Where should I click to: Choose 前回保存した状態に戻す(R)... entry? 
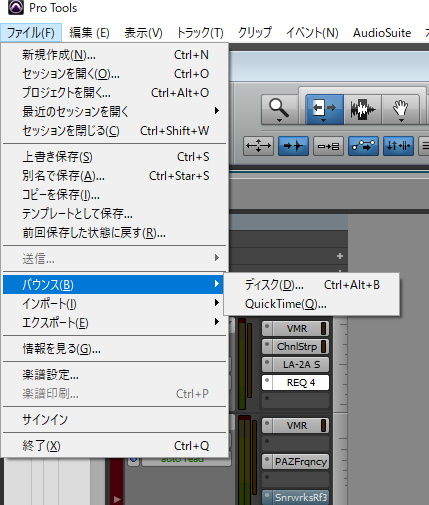pyautogui.click(x=115, y=233)
